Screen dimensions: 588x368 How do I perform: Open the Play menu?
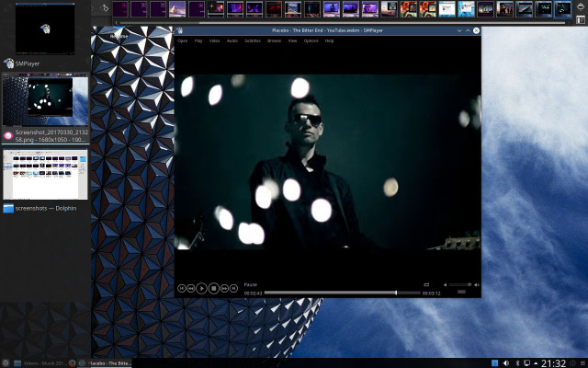click(x=198, y=41)
